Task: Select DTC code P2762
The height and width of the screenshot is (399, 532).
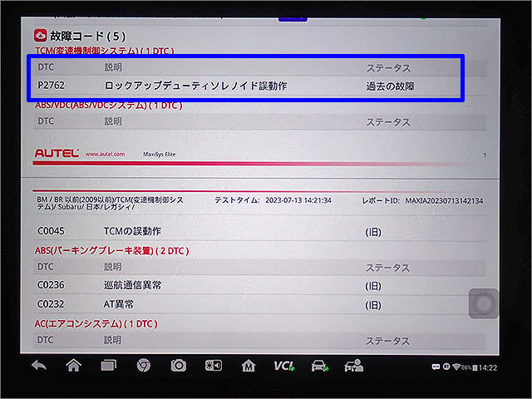Action: point(51,85)
